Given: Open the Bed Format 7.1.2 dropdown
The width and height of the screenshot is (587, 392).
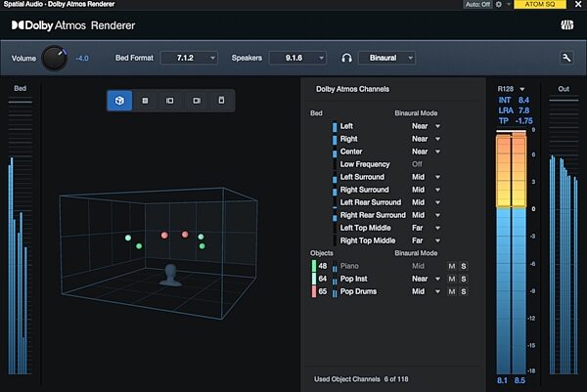Looking at the screenshot, I should pyautogui.click(x=189, y=58).
